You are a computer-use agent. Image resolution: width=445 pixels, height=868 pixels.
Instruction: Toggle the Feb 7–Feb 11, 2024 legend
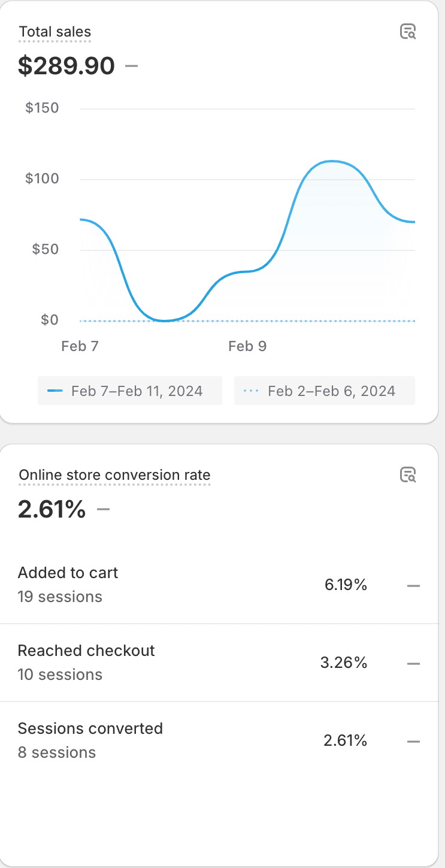tap(130, 391)
